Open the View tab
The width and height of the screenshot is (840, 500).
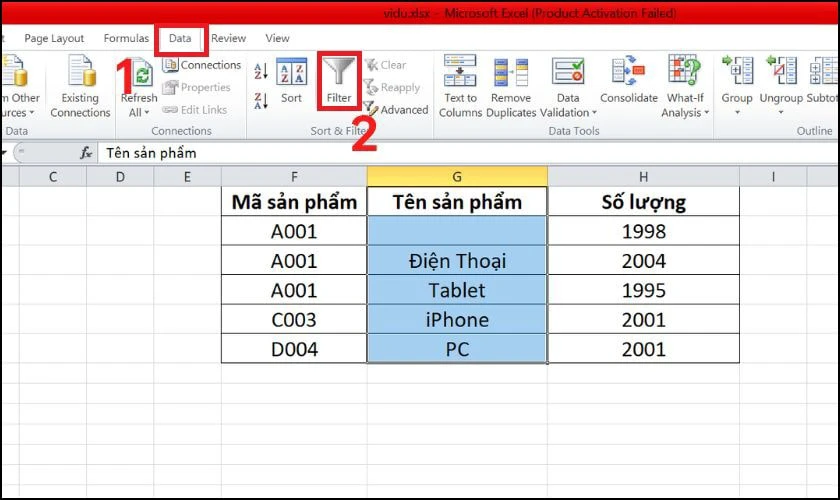(277, 39)
